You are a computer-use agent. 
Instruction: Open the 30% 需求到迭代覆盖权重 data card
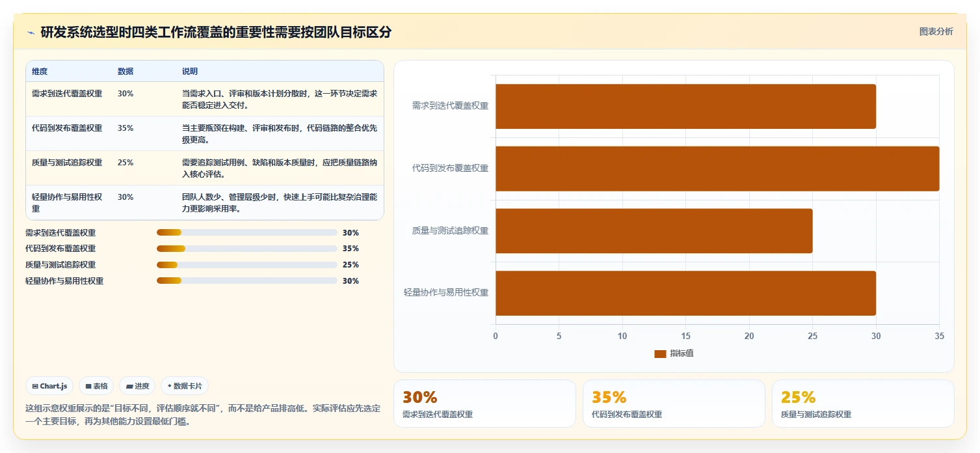484,404
